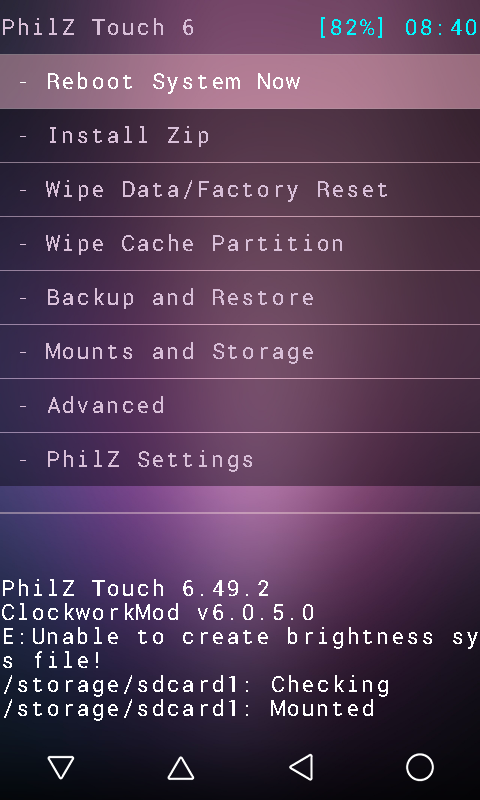Image resolution: width=480 pixels, height=800 pixels.
Task: Open Backup and Restore
Action: 240,298
